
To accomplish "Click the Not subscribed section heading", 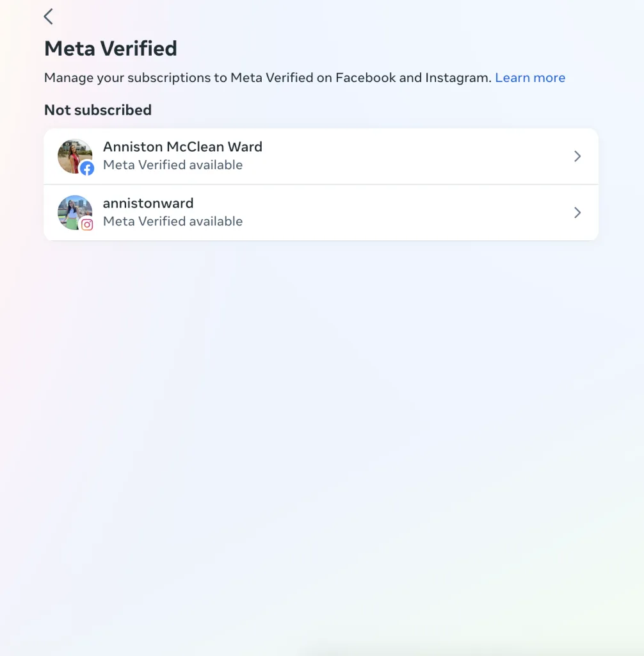I will (x=98, y=110).
